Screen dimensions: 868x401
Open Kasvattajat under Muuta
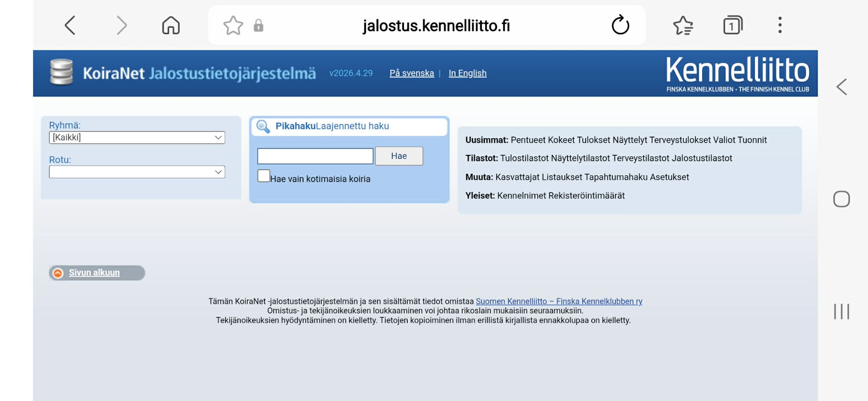(518, 177)
